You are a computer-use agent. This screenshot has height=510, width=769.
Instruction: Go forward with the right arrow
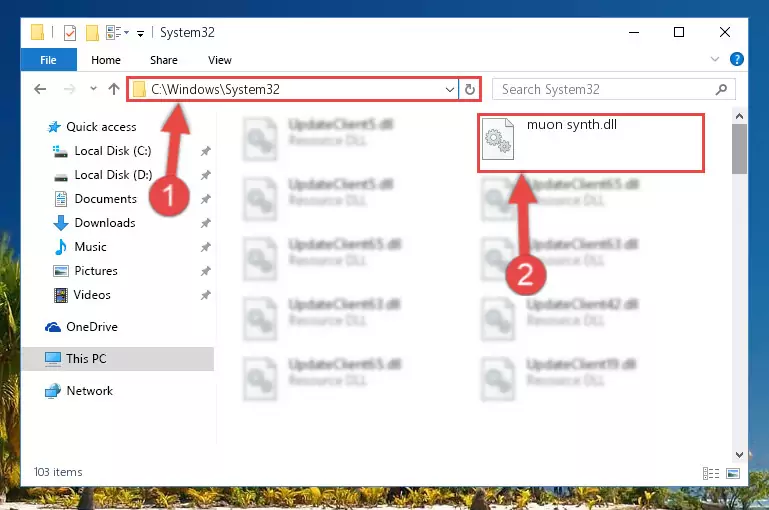click(70, 89)
